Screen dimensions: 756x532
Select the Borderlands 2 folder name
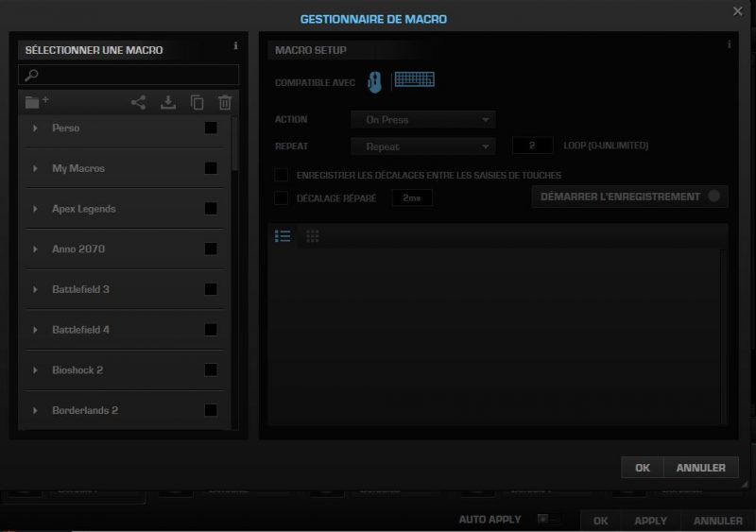click(x=85, y=410)
